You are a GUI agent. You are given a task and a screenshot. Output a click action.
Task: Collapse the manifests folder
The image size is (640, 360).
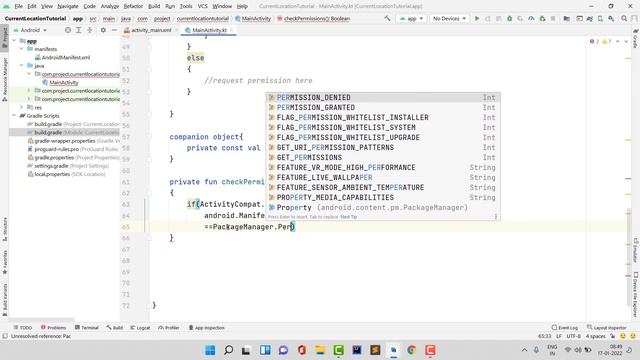click(21, 49)
